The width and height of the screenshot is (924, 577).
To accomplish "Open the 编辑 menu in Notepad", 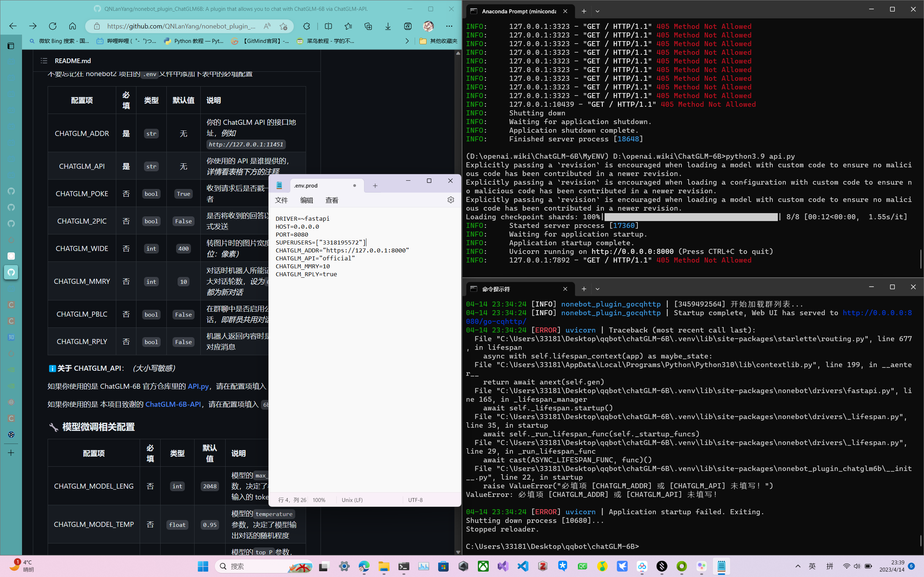I will (306, 200).
